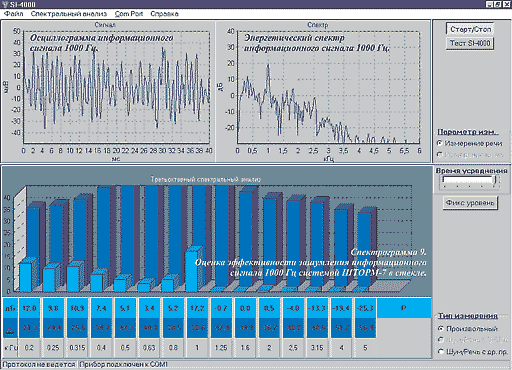Open the Com Port menu
512x370 pixels.
tap(129, 14)
